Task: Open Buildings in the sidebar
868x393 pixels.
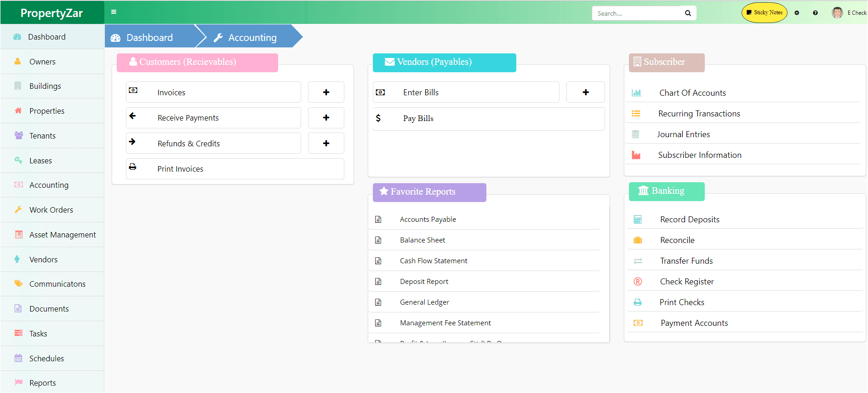Action: pos(52,86)
